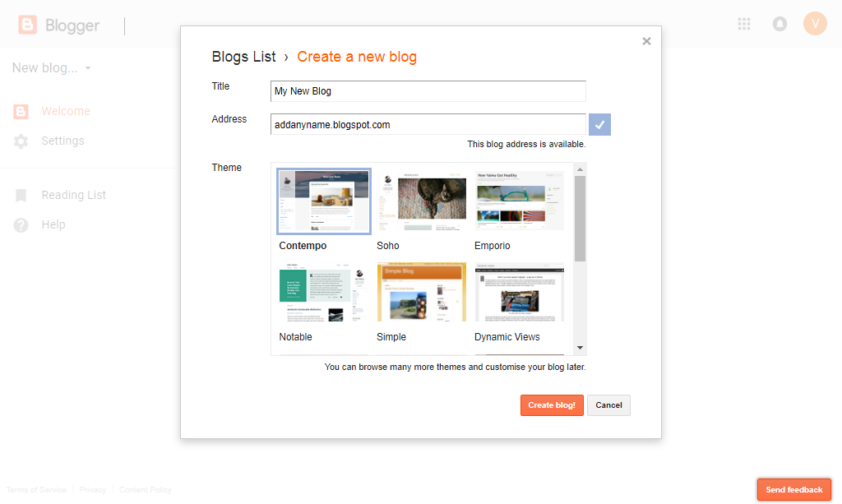Click the Reading List bookmark icon
The width and height of the screenshot is (842, 504).
[x=21, y=196]
